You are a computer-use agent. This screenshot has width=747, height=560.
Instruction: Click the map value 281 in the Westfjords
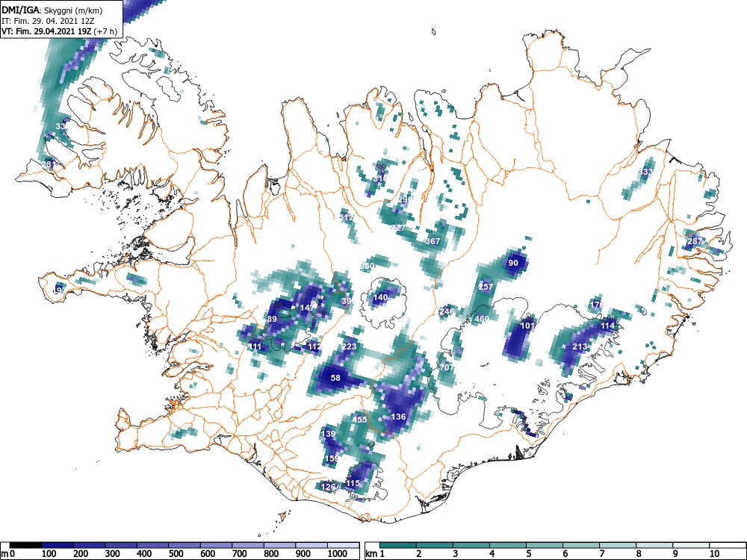pyautogui.click(x=49, y=164)
